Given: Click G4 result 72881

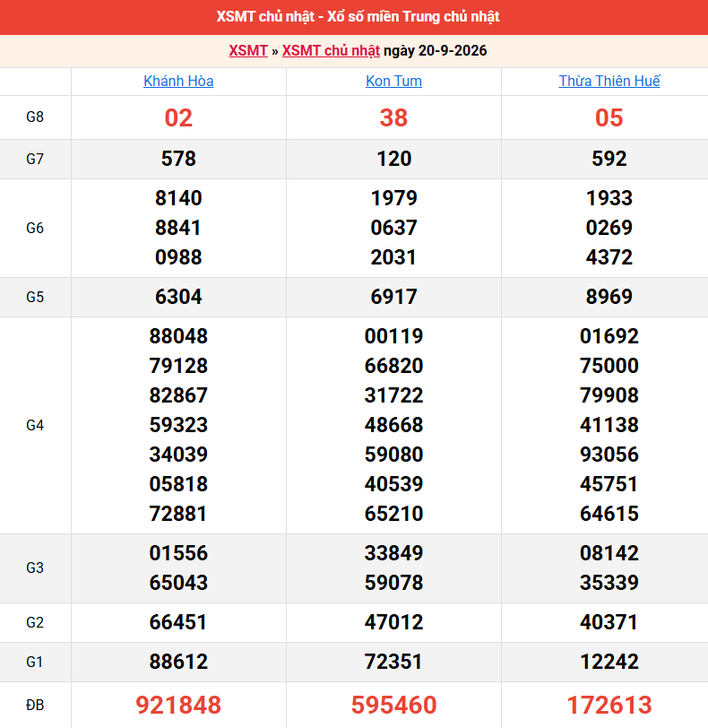Looking at the screenshot, I should click(178, 515).
